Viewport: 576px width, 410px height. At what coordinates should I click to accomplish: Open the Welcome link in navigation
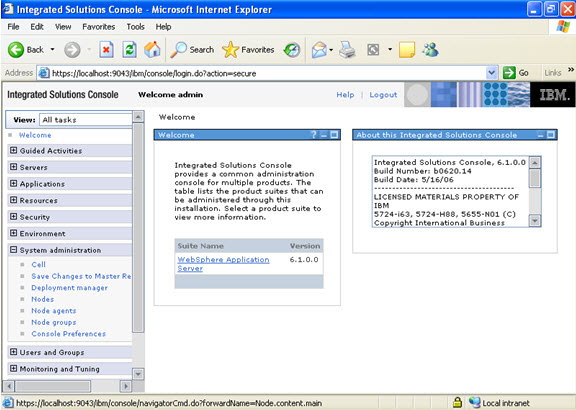35,135
